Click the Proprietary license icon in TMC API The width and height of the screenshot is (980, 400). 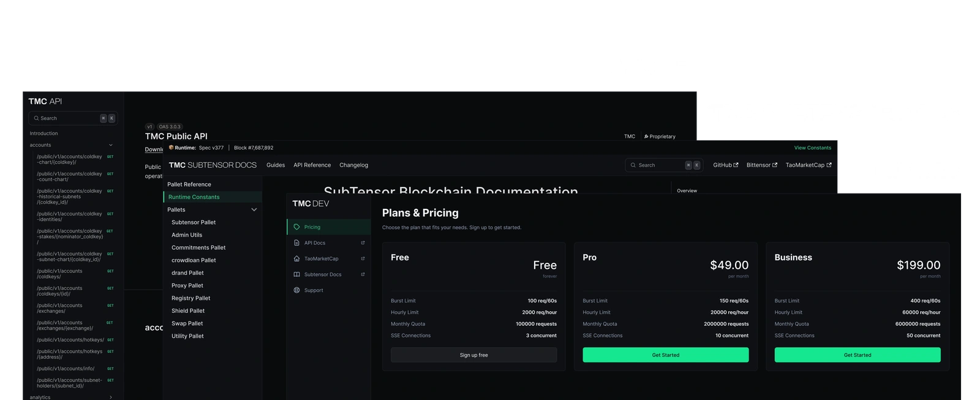[x=646, y=137]
